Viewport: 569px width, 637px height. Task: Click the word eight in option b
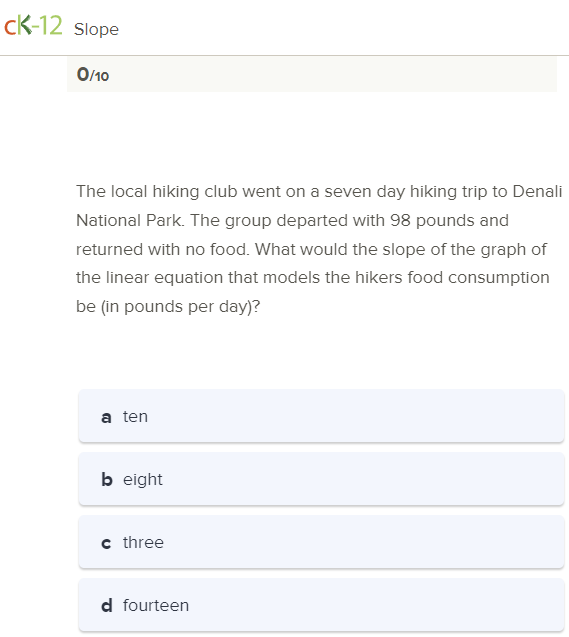143,480
